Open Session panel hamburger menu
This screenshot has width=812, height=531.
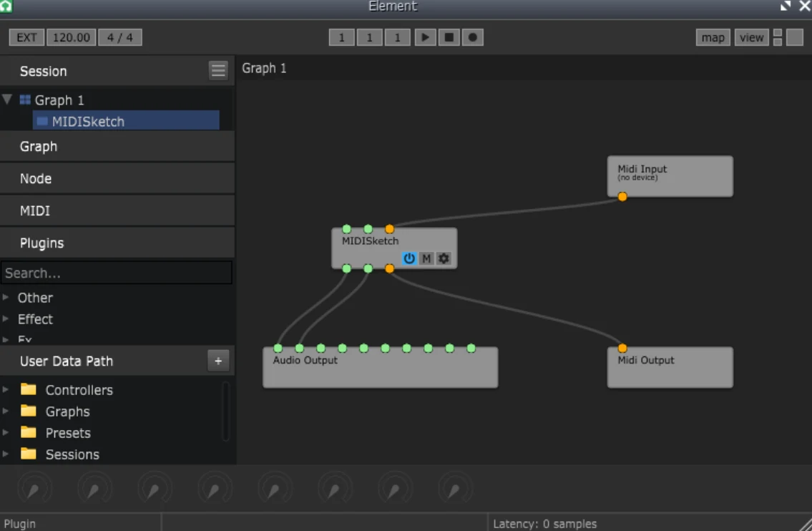tap(218, 70)
